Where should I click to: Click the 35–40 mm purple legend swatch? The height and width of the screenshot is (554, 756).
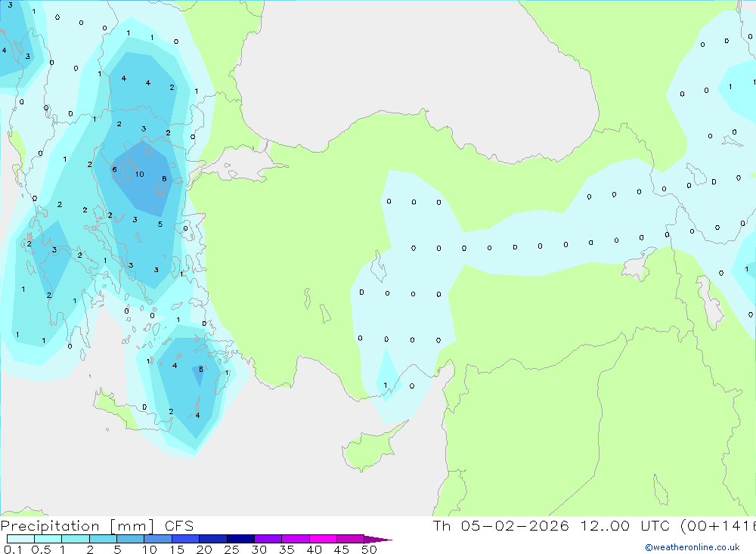tap(295, 539)
